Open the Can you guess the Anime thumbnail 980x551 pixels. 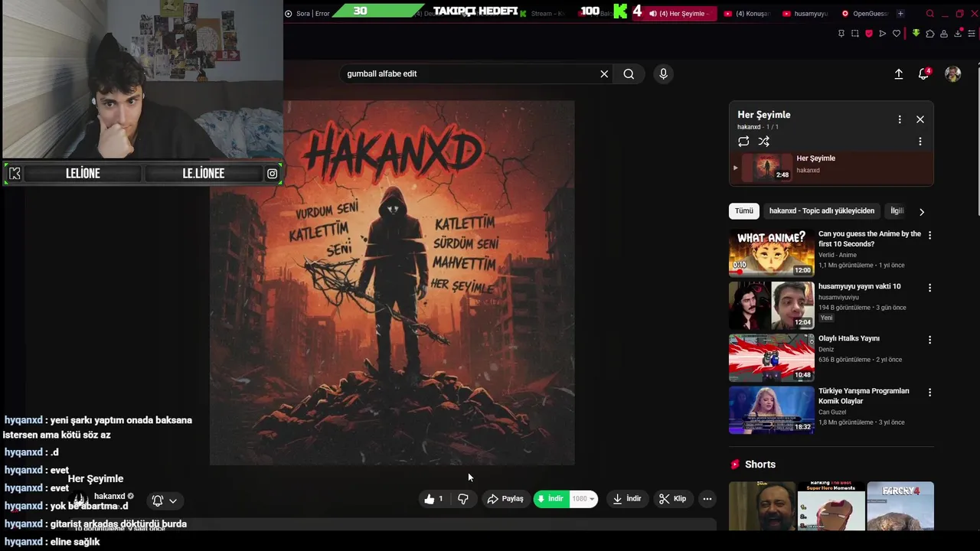point(772,253)
